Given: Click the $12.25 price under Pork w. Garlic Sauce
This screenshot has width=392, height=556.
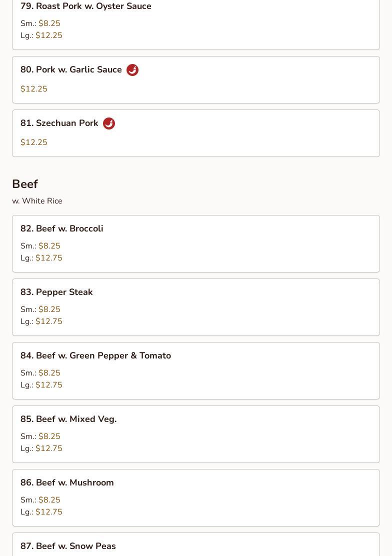Looking at the screenshot, I should point(34,89).
